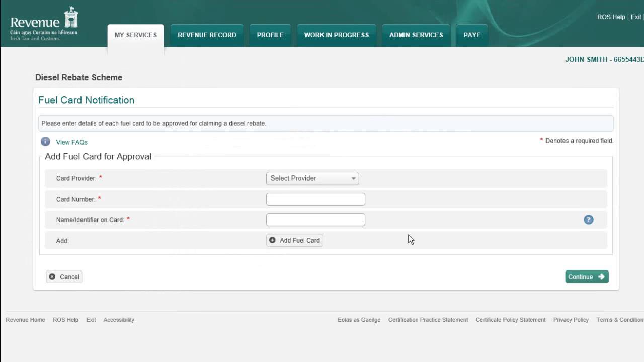Click the Add Fuel Card button

click(x=294, y=240)
